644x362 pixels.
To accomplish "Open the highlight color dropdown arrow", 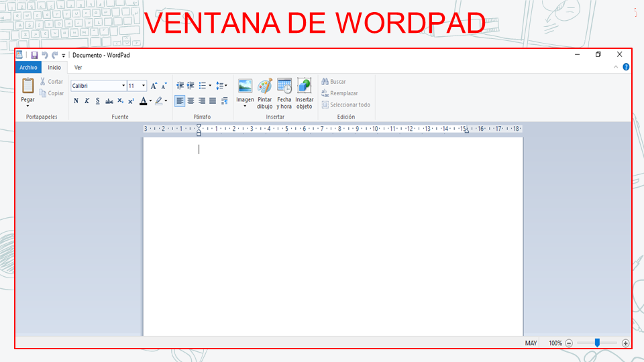I will 166,101.
